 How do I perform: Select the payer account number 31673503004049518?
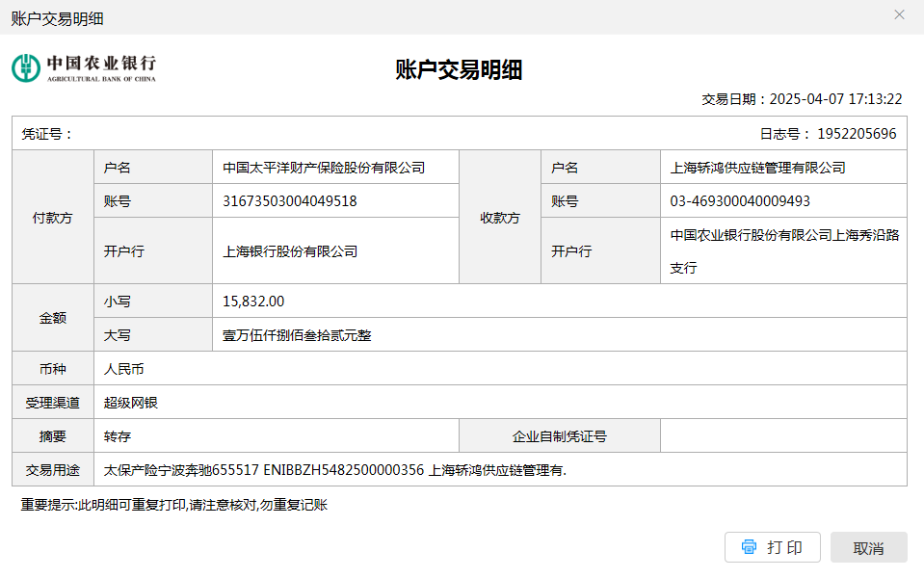coord(290,201)
